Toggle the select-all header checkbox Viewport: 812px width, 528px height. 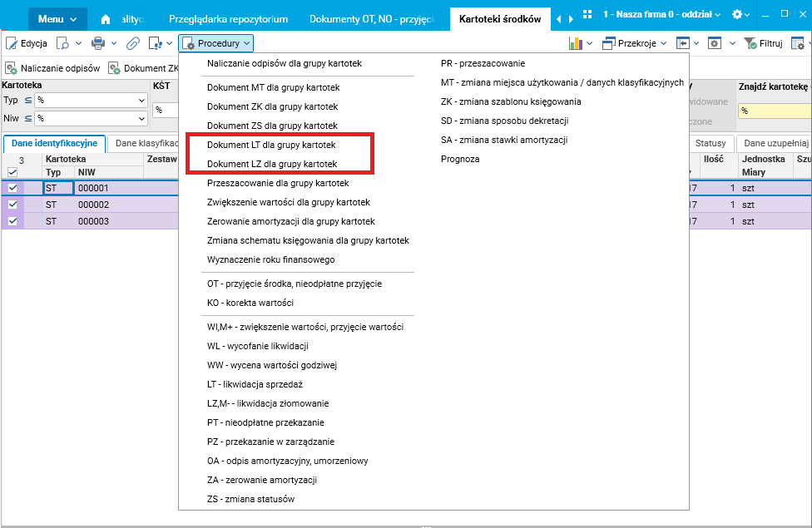point(12,172)
